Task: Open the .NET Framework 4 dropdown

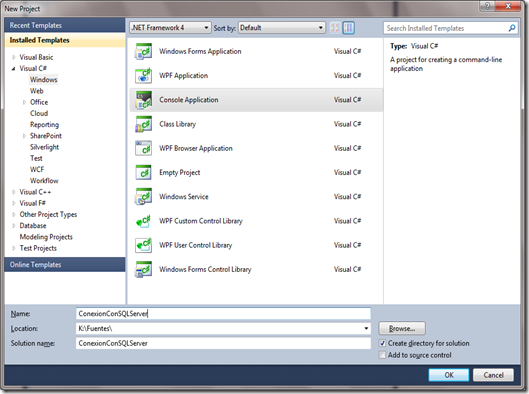Action: (x=170, y=28)
